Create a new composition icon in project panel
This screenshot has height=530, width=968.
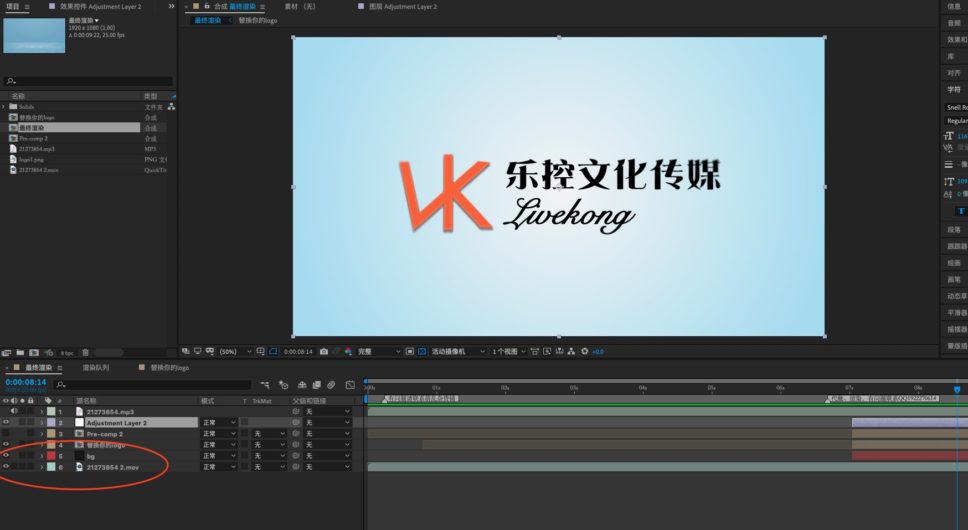(34, 353)
